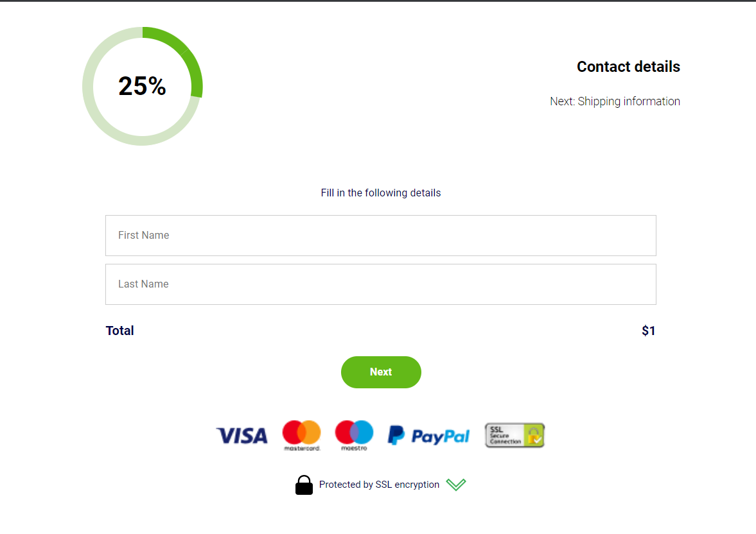The image size is (756, 534).
Task: Click the $1 total amount
Action: point(649,331)
